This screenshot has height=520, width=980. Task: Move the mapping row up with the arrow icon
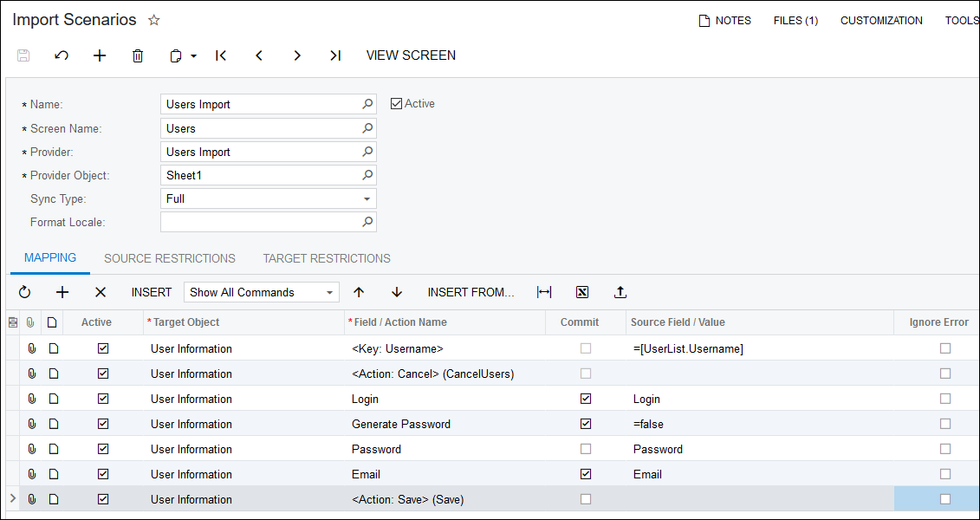359,293
